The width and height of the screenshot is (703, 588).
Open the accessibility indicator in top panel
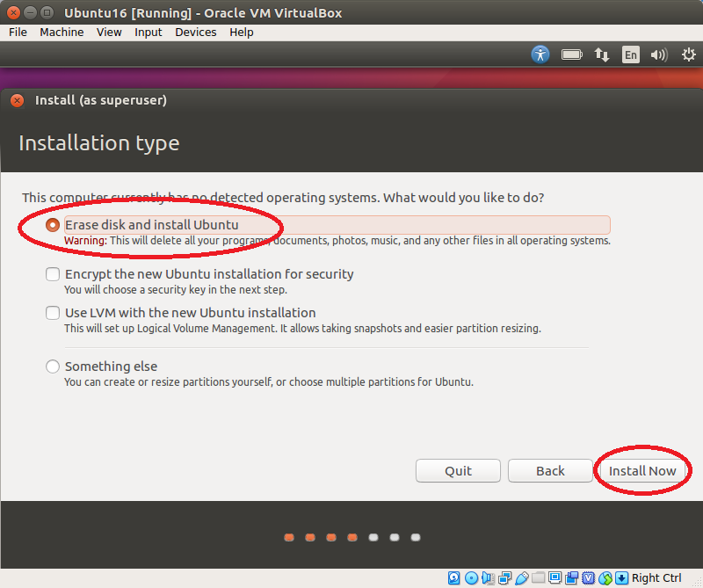(x=540, y=54)
